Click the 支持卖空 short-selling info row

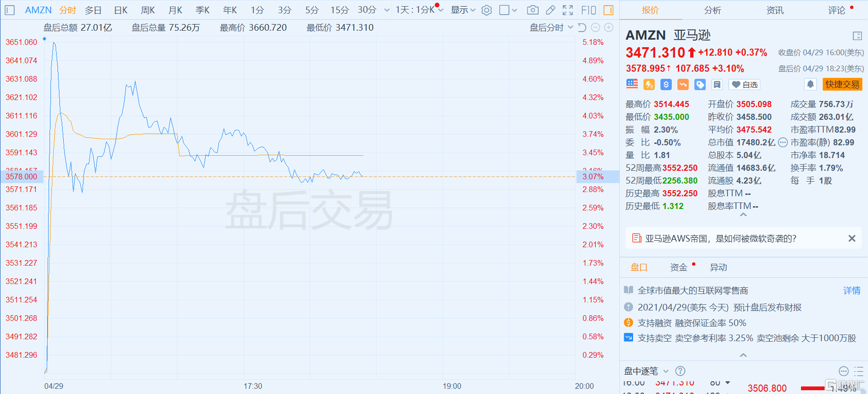click(x=740, y=338)
